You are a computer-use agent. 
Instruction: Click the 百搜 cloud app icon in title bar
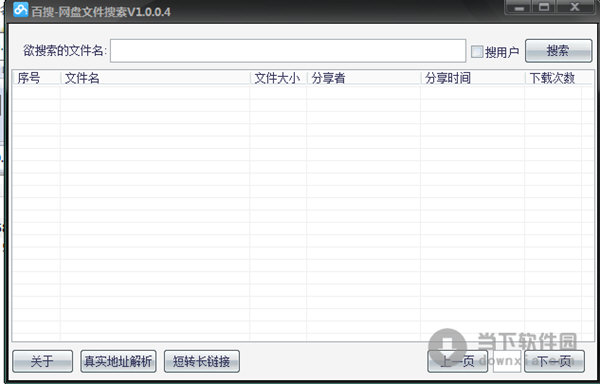pos(21,10)
